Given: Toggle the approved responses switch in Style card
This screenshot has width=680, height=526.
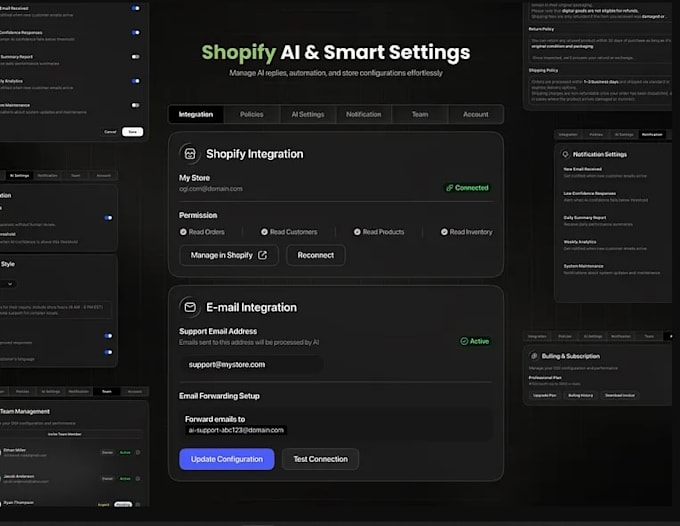Looking at the screenshot, I should 108,336.
